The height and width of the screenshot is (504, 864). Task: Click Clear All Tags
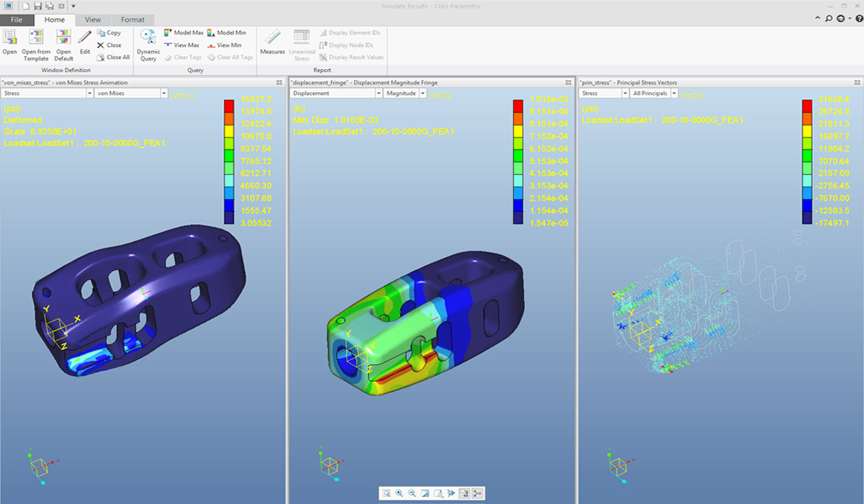[x=230, y=57]
